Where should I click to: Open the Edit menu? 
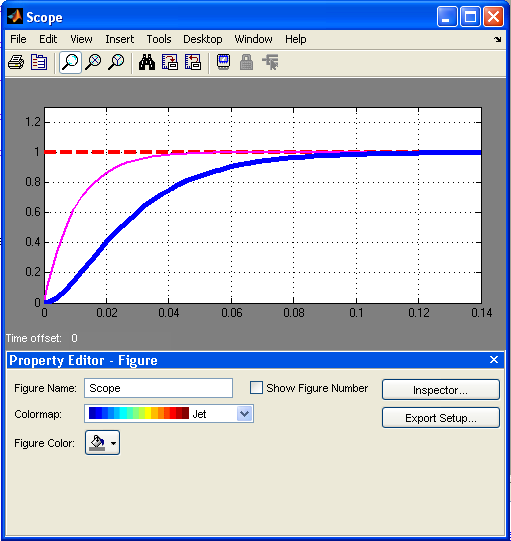tap(48, 39)
